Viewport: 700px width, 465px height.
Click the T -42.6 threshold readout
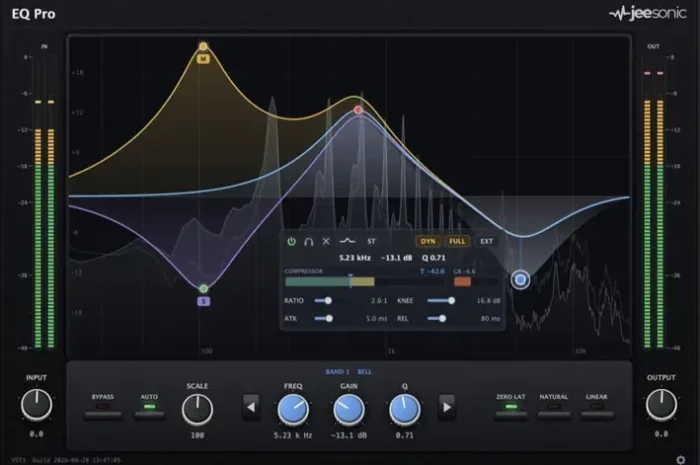point(432,271)
